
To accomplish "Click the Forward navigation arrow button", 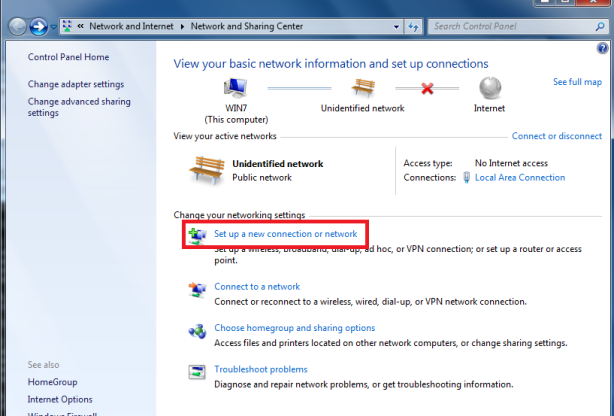I will click(38, 27).
